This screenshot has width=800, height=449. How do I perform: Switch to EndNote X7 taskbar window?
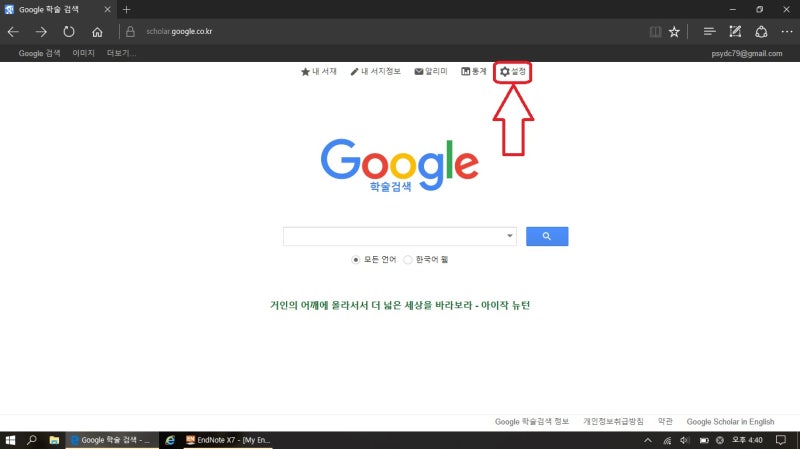[228, 440]
